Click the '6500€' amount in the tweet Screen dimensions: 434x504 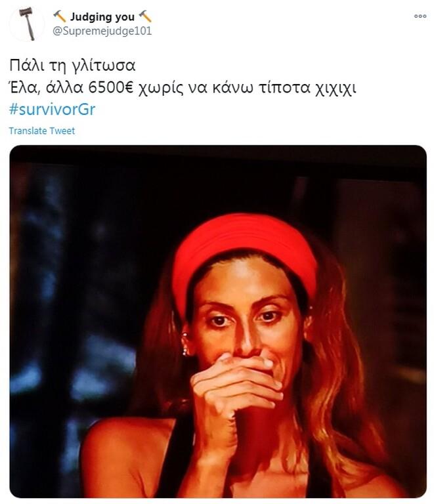coord(110,87)
